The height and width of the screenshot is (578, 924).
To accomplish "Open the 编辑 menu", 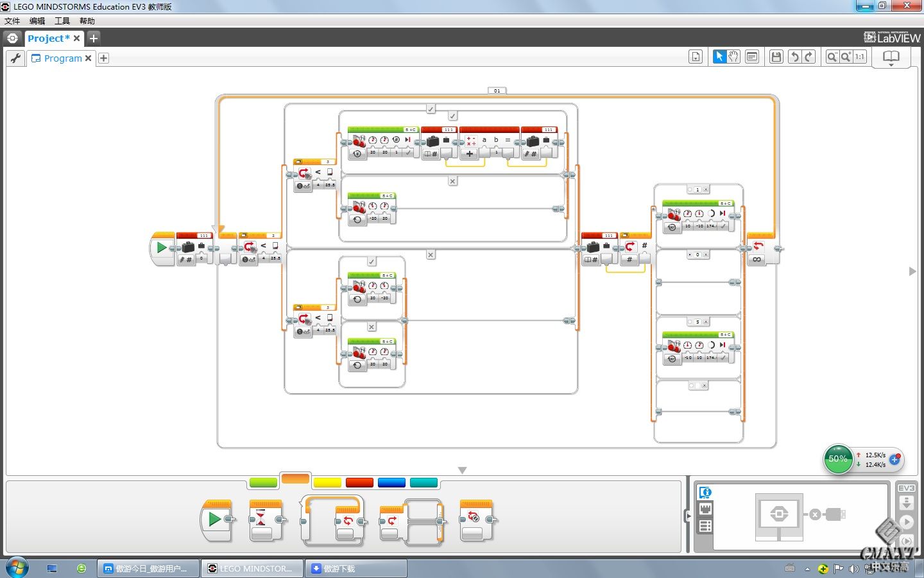I will tap(37, 21).
